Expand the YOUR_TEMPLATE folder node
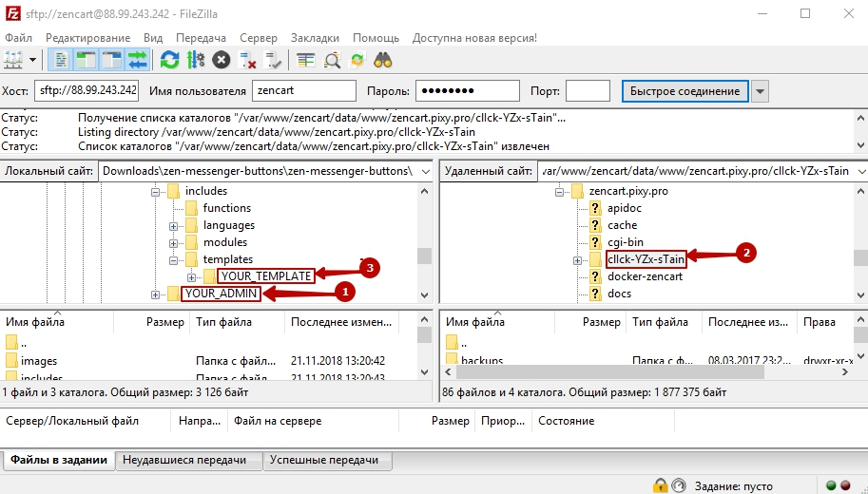Viewport: 868px width, 494px height. (x=191, y=277)
